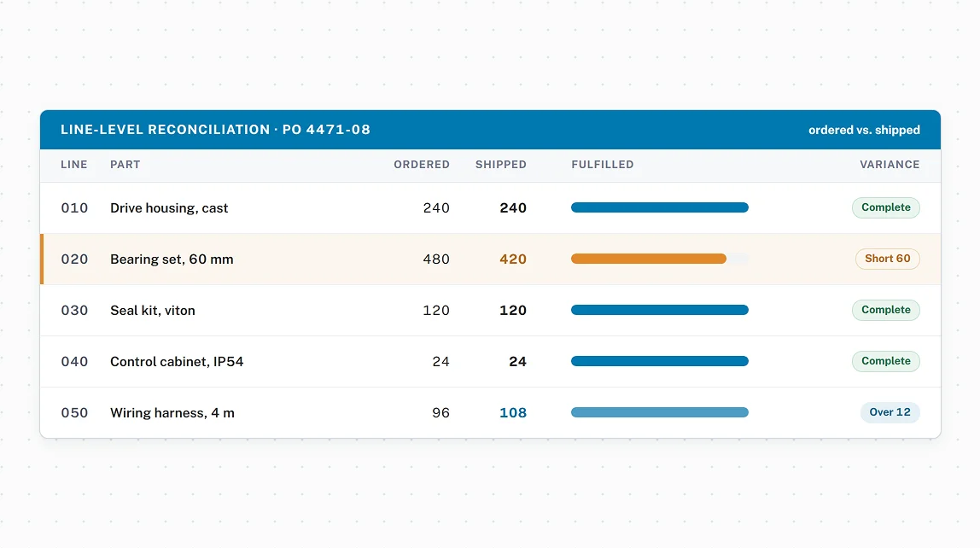Click the Complete badge on line 040
Image resolution: width=980 pixels, height=548 pixels.
point(885,361)
